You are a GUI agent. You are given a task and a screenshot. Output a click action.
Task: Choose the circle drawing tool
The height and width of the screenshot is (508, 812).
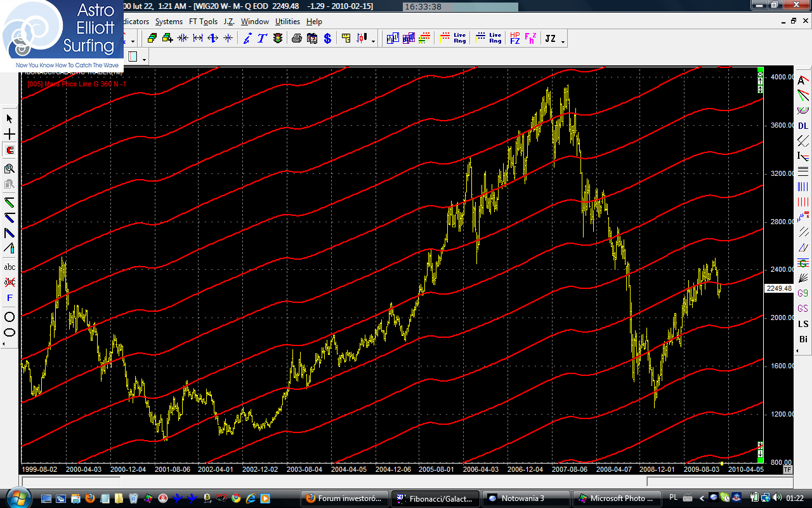click(x=10, y=317)
